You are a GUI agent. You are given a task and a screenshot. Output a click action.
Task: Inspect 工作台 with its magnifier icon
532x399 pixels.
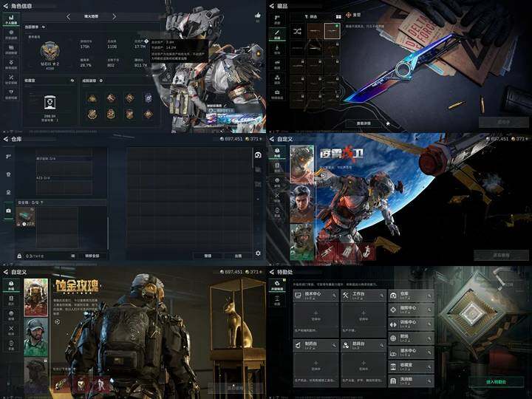[x=382, y=296]
